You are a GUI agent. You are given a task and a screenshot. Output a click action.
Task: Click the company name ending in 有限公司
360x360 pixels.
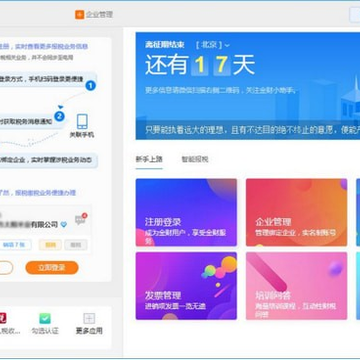click(x=29, y=225)
